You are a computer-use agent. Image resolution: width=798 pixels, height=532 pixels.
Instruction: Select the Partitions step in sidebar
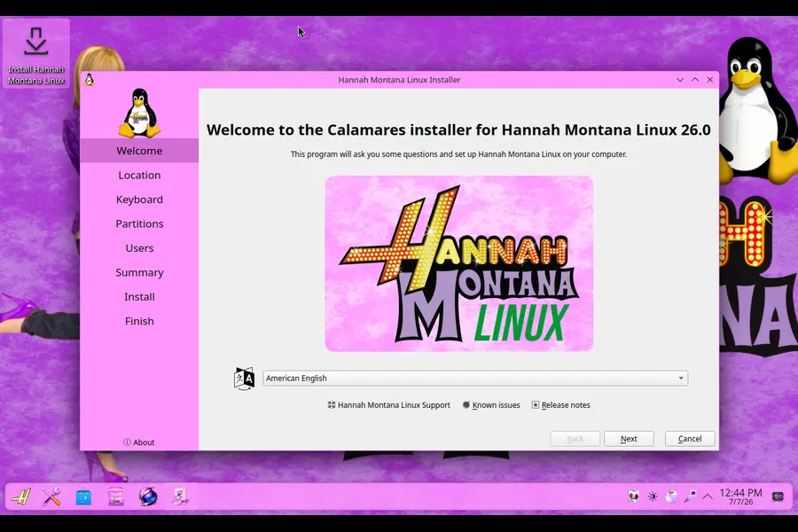[139, 224]
